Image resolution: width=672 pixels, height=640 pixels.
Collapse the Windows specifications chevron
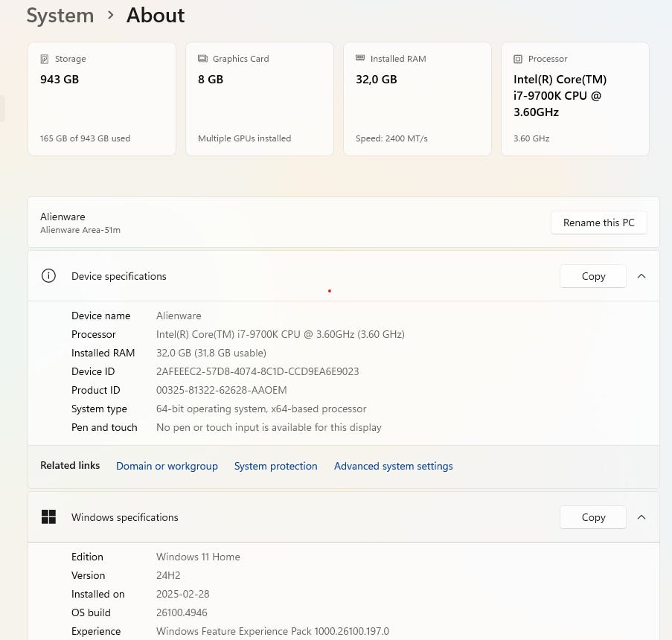[x=641, y=517]
